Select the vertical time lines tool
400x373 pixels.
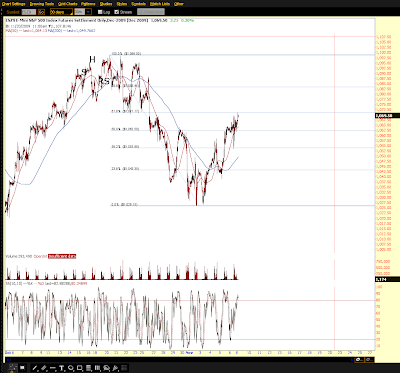tap(97, 368)
